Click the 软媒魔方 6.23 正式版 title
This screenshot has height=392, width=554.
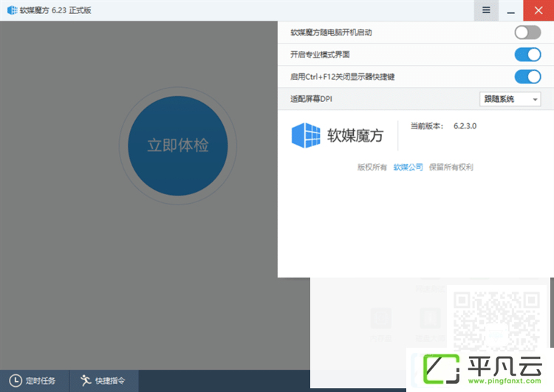pyautogui.click(x=55, y=10)
